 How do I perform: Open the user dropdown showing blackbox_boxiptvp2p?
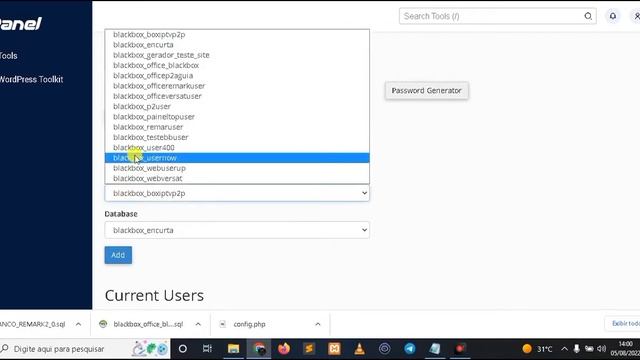click(x=237, y=193)
